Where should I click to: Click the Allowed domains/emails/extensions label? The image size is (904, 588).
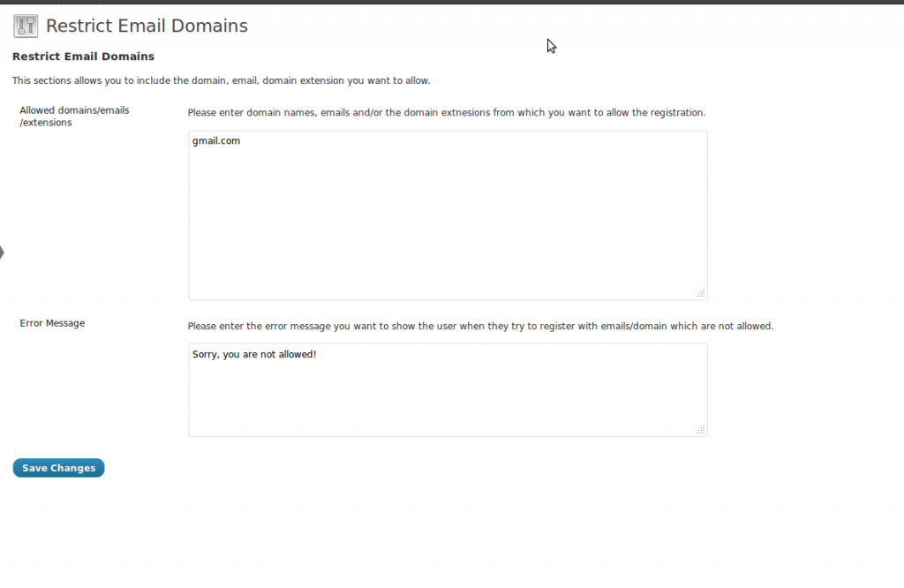click(x=75, y=116)
